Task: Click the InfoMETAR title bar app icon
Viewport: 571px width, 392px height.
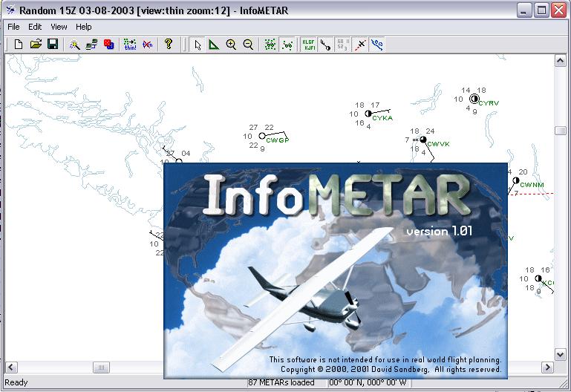Action: pyautogui.click(x=10, y=10)
